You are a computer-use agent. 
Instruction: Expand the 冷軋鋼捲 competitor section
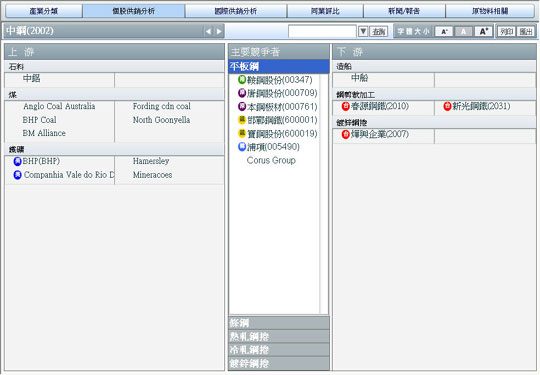tap(279, 350)
